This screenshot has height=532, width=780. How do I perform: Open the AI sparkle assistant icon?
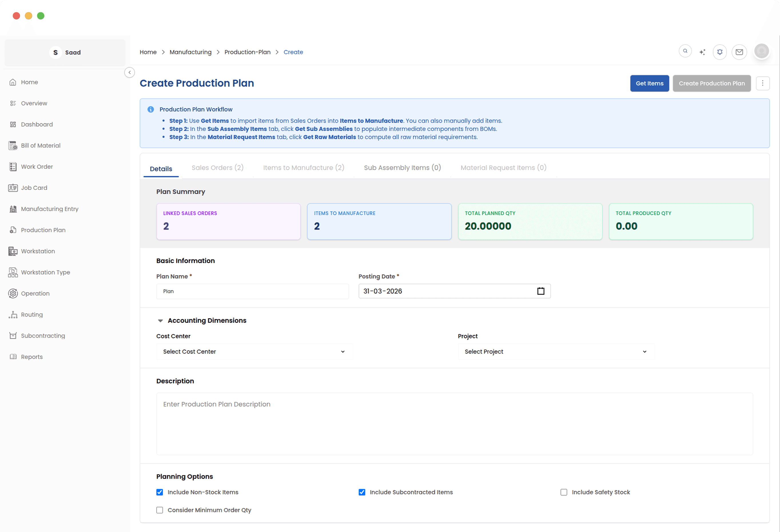coord(702,52)
